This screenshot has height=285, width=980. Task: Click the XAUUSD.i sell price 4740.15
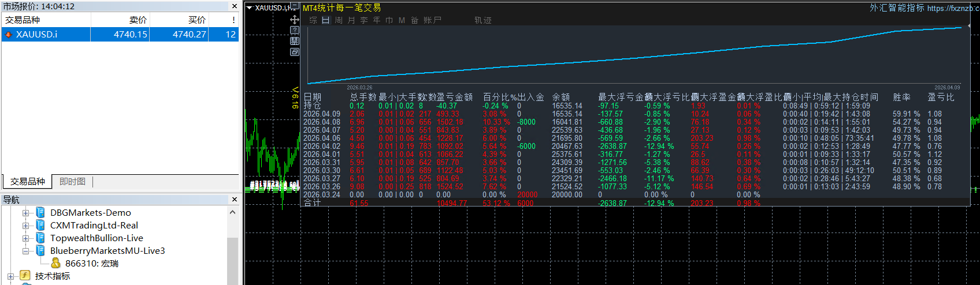(x=131, y=35)
